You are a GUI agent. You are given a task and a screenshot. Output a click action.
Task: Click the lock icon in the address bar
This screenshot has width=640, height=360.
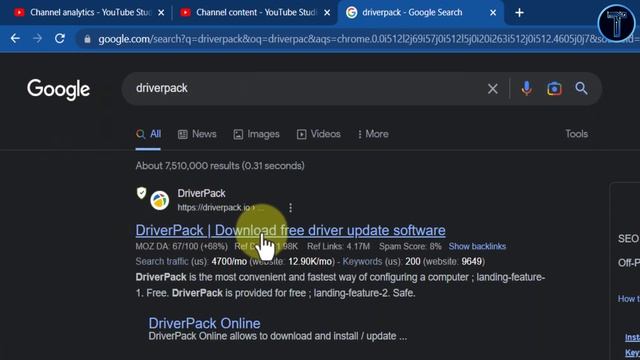click(x=87, y=39)
